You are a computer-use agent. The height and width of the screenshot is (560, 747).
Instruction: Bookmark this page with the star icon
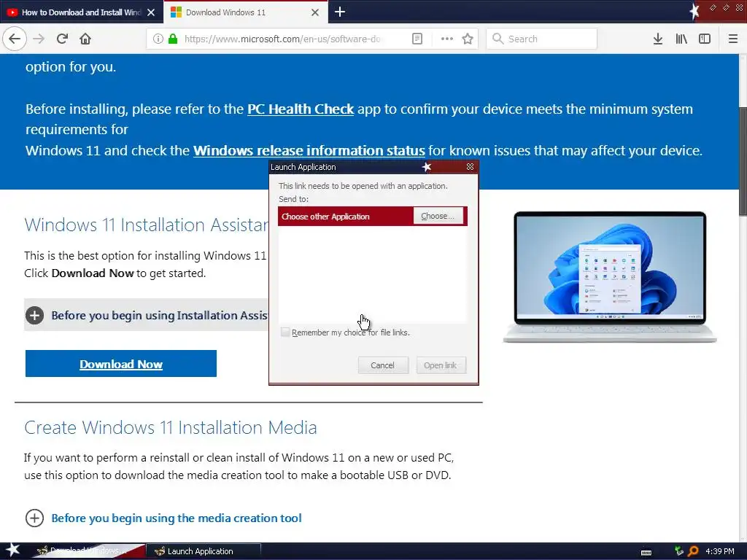point(468,39)
